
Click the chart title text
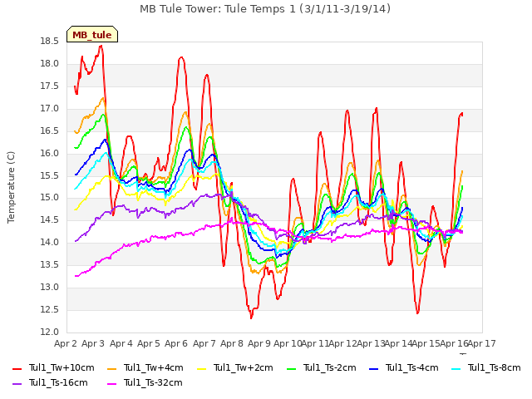click(x=265, y=9)
